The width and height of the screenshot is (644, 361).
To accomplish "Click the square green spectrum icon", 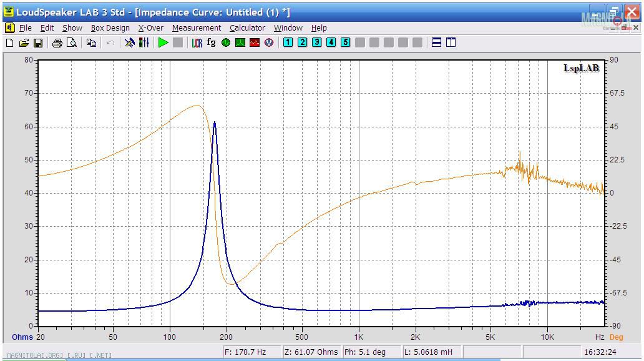I will 240,42.
